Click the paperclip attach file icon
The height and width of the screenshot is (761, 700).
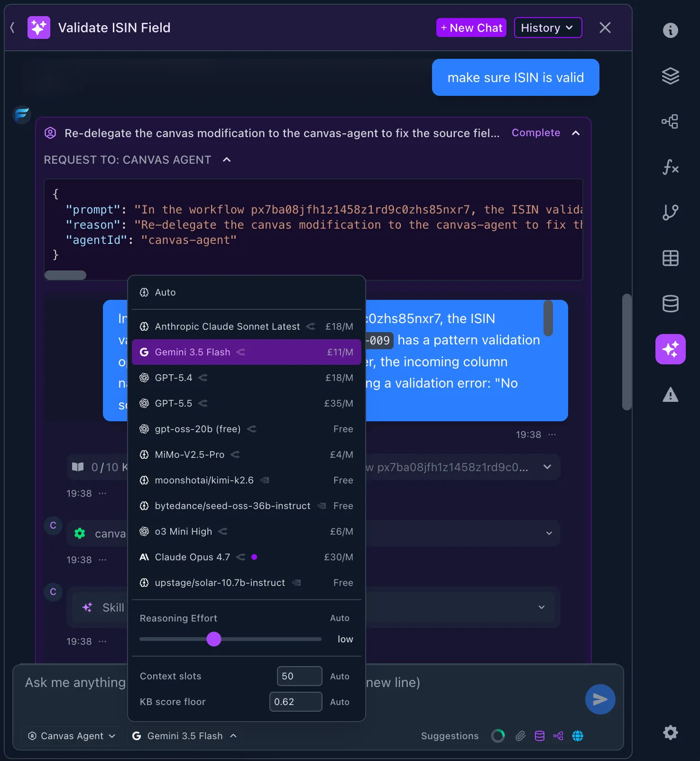pos(520,736)
